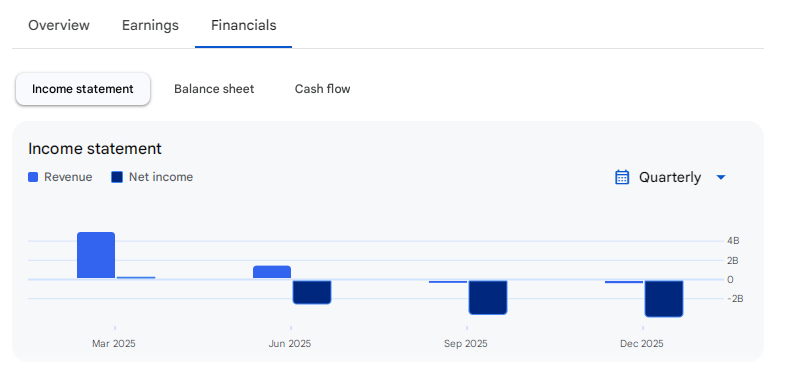
Task: Select the Mar 2025 revenue bar
Action: [96, 255]
